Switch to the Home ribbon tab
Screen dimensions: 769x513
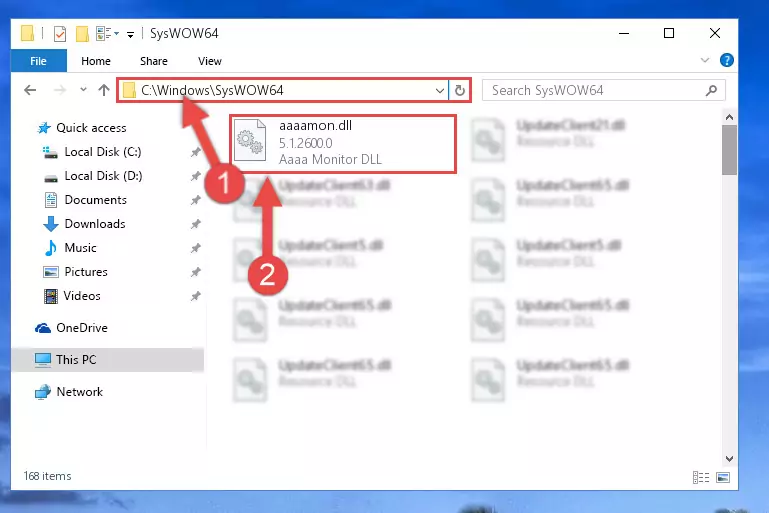pos(96,61)
